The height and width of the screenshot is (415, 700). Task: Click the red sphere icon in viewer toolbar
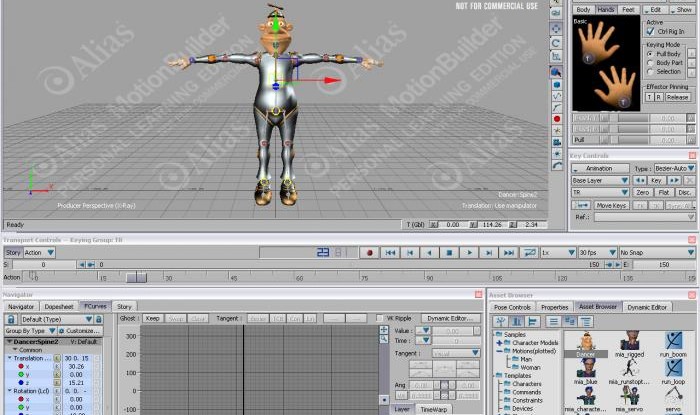(x=557, y=119)
